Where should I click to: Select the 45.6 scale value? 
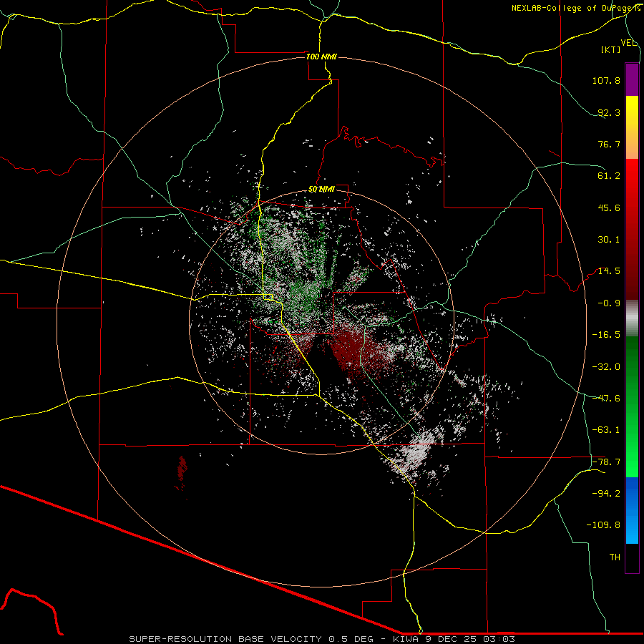point(609,208)
